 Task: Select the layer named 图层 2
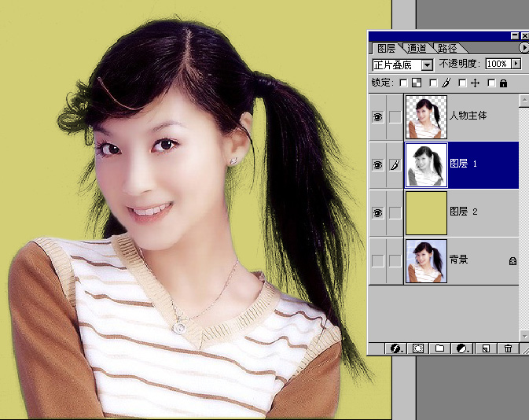463,212
